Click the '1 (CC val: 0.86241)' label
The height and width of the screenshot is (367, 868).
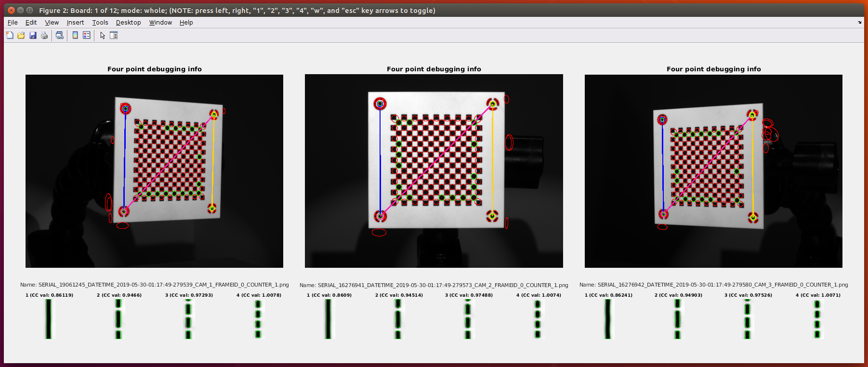pyautogui.click(x=608, y=295)
